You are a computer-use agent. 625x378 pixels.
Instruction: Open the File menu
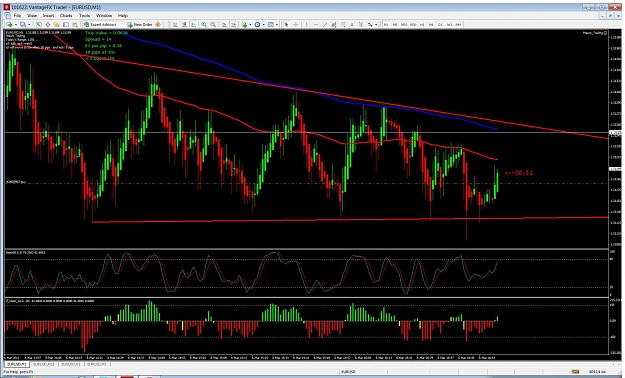(x=17, y=16)
